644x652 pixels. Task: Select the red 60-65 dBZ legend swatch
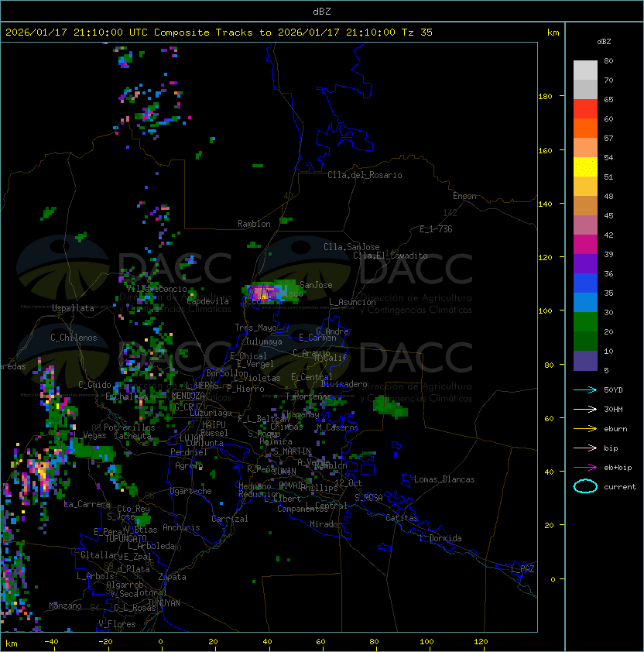pyautogui.click(x=585, y=109)
